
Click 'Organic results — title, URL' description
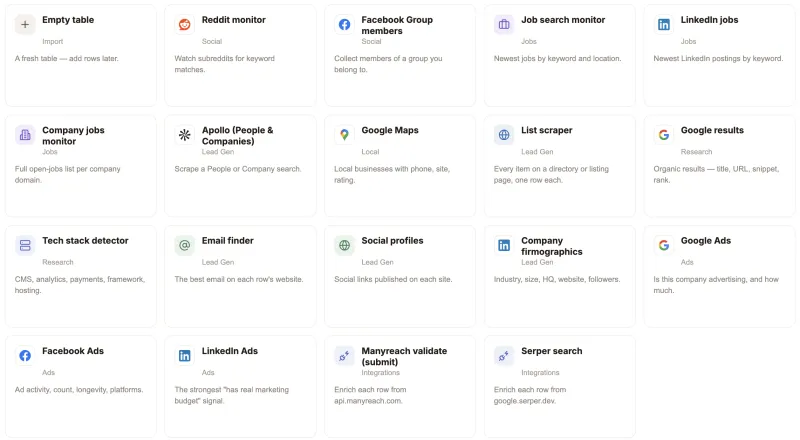716,174
